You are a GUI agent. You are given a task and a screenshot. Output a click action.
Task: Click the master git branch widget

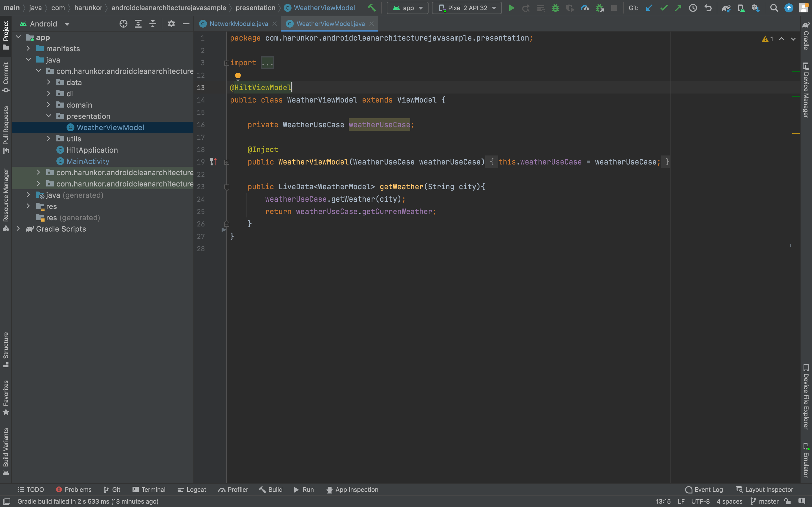[x=765, y=501]
